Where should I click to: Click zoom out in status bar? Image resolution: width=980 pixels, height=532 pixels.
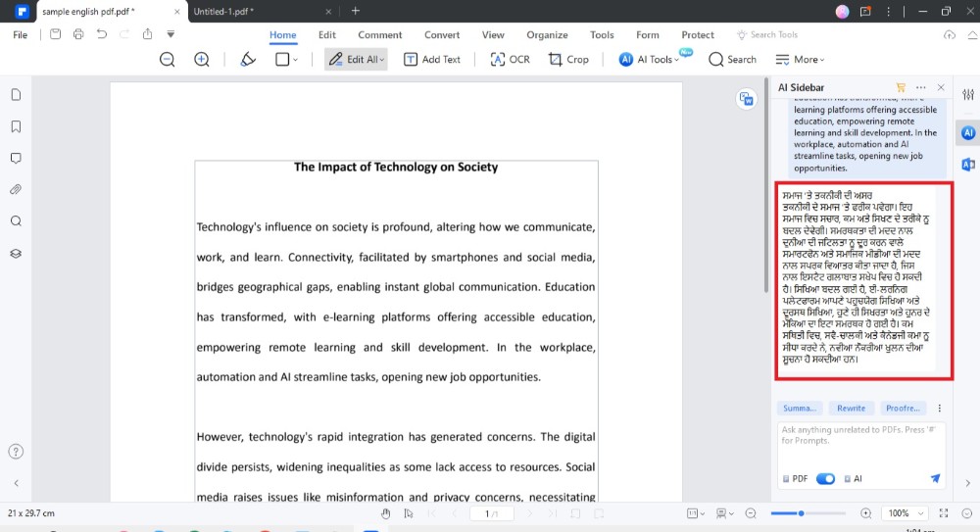tap(751, 513)
